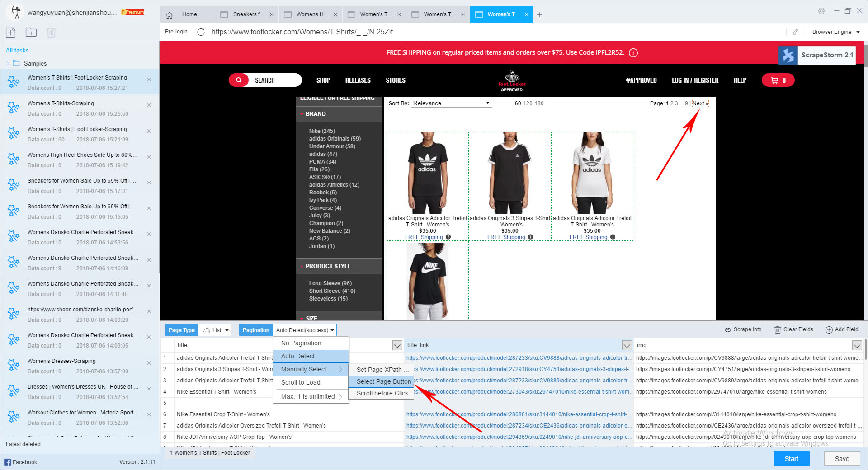Click the URL address field
Screen dimensions: 868x470
click(497, 32)
